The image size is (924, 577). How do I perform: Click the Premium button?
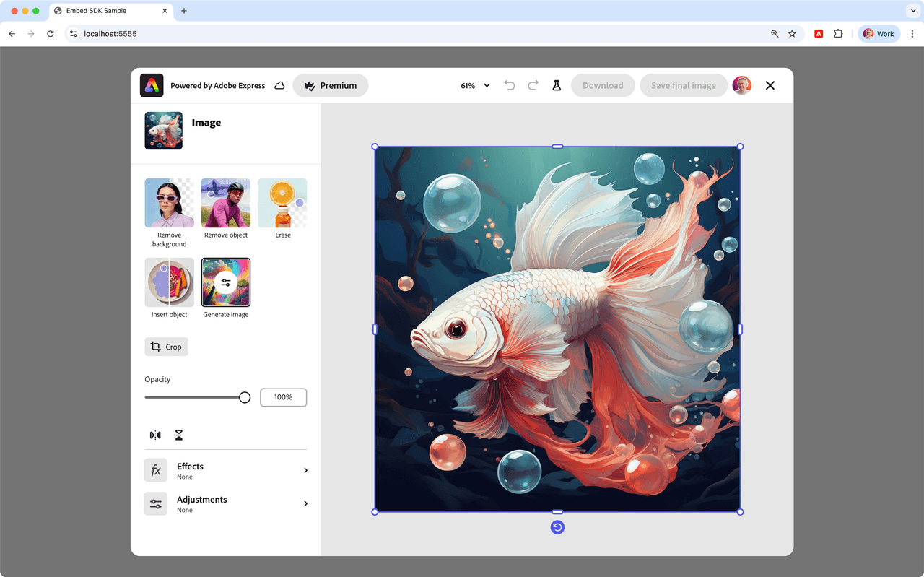point(331,85)
